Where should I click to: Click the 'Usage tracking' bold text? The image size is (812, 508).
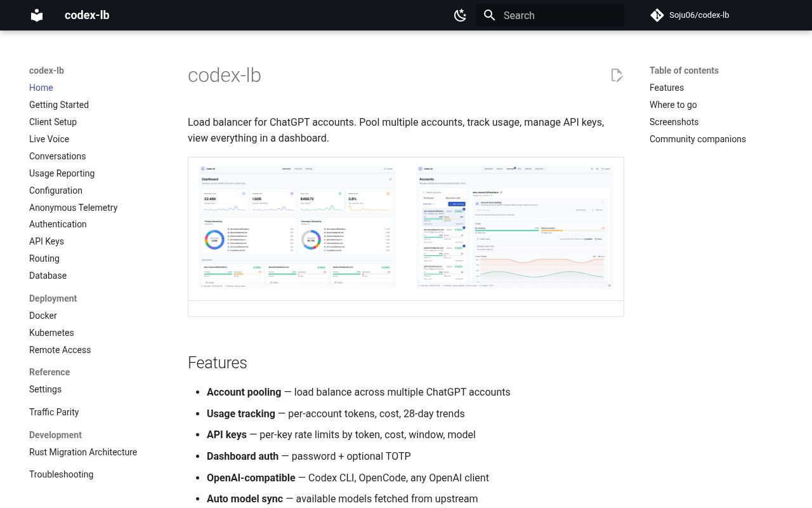(x=241, y=414)
